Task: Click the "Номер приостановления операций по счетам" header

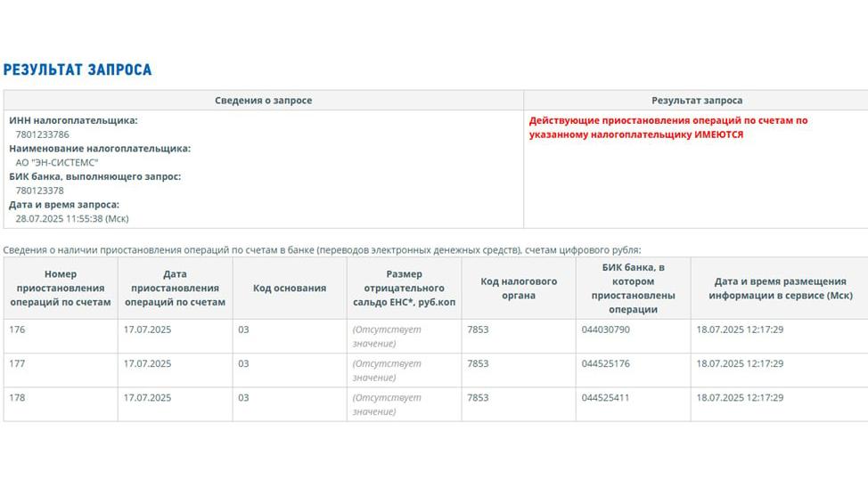Action: tap(61, 289)
